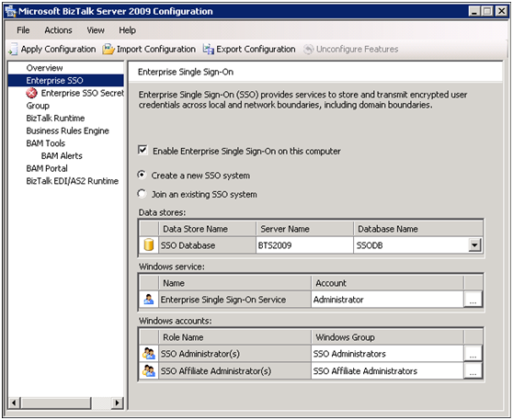513x420 pixels.
Task: Browse Windows group for SSO Administrators
Action: 473,354
